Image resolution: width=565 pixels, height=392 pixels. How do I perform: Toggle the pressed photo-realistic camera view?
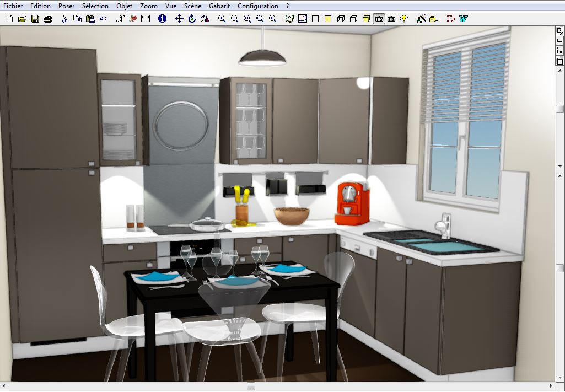pyautogui.click(x=379, y=19)
